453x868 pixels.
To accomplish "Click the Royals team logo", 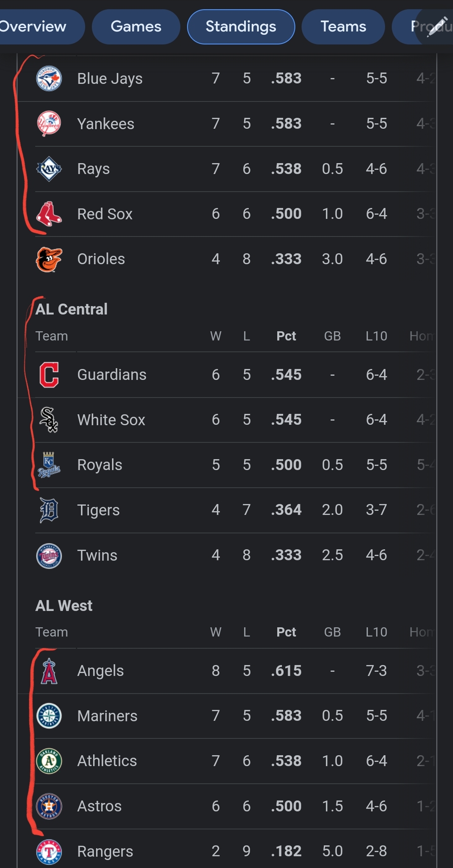I will pyautogui.click(x=49, y=465).
